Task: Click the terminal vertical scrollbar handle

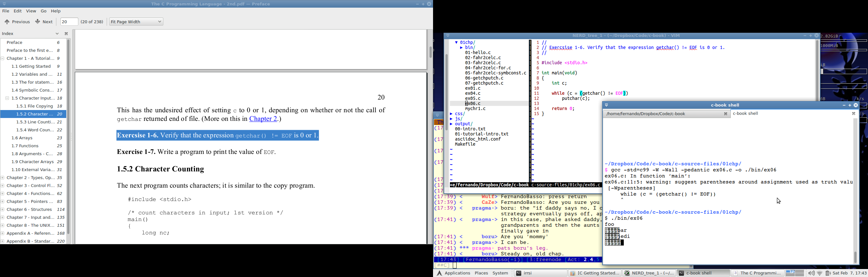Action: tap(855, 258)
